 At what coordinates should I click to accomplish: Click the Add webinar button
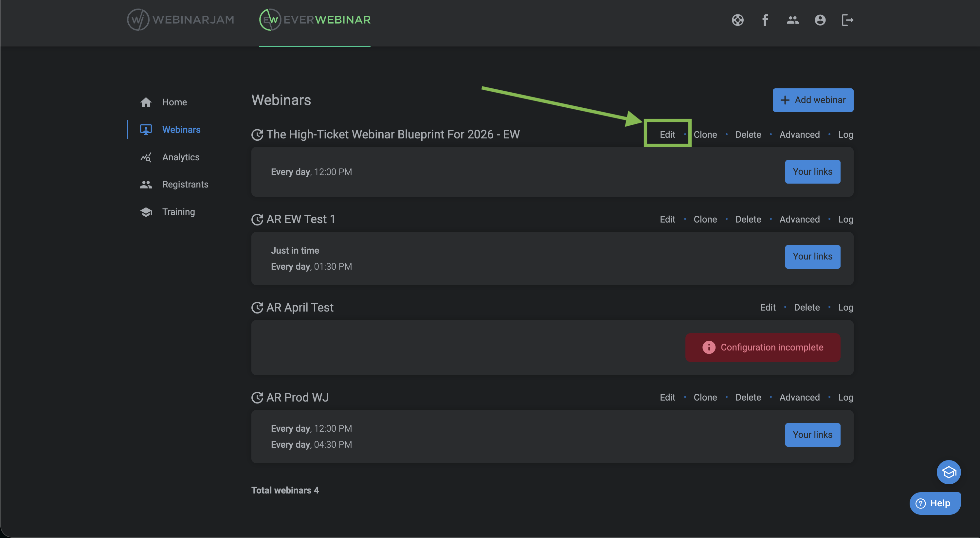813,100
